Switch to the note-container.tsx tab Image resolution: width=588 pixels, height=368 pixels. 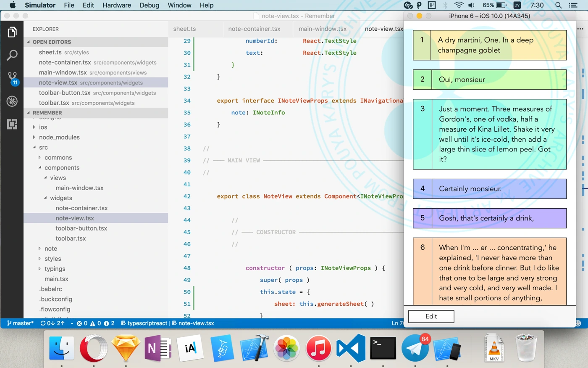[254, 29]
